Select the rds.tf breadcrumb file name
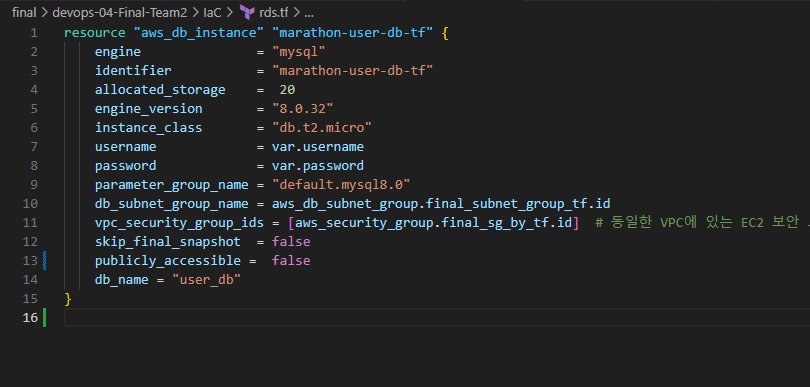The height and width of the screenshot is (387, 810). (x=273, y=12)
